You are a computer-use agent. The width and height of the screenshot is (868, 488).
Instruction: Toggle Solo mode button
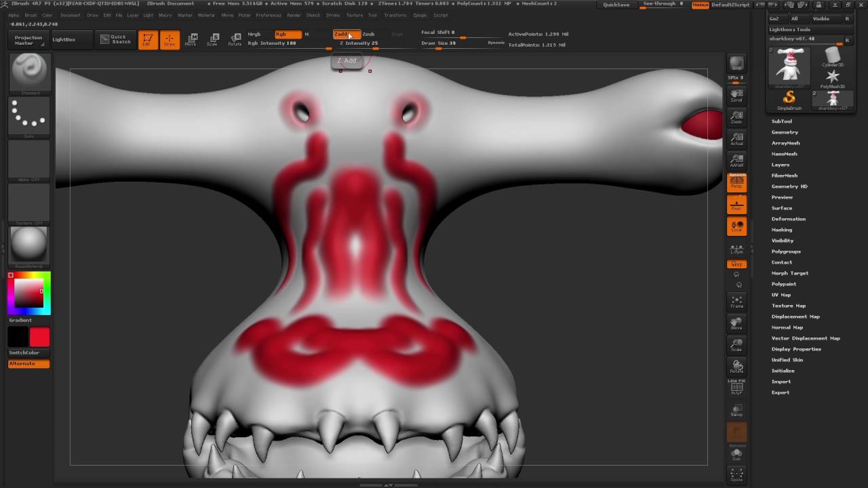[736, 454]
